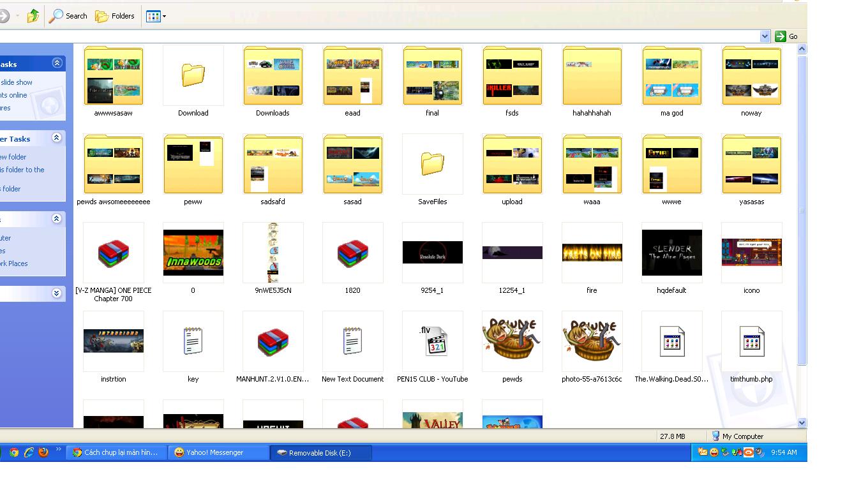
Task: Switch to Removable Disk (E:) taskbar button
Action: [x=321, y=452]
